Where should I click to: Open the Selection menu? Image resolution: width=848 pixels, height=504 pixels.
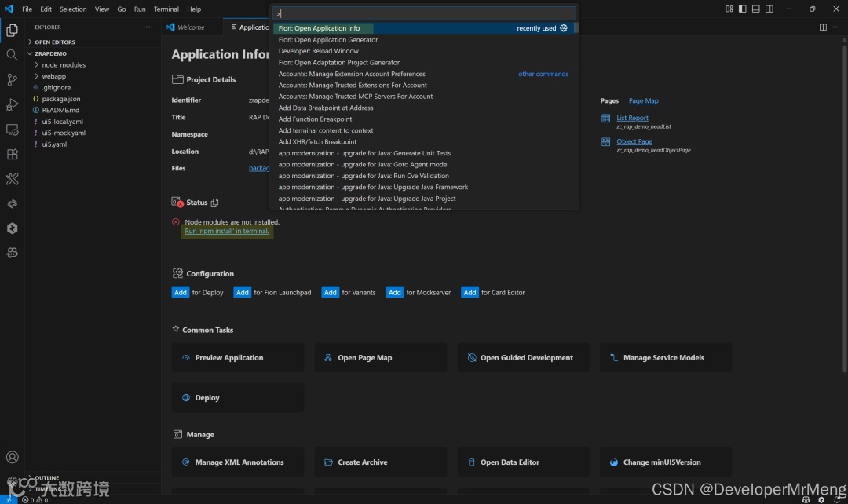pos(73,9)
